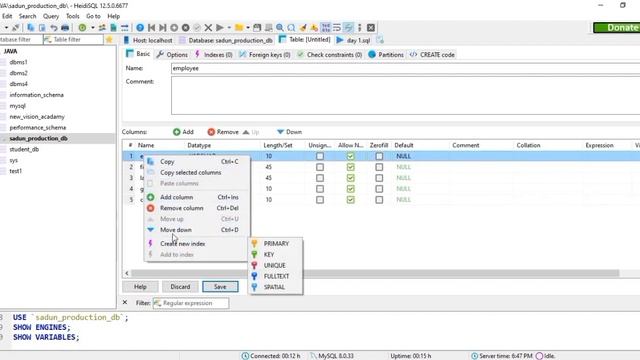This screenshot has height=360, width=640.
Task: Open the dropdown arrow beside load folder icon
Action: [x=248, y=28]
